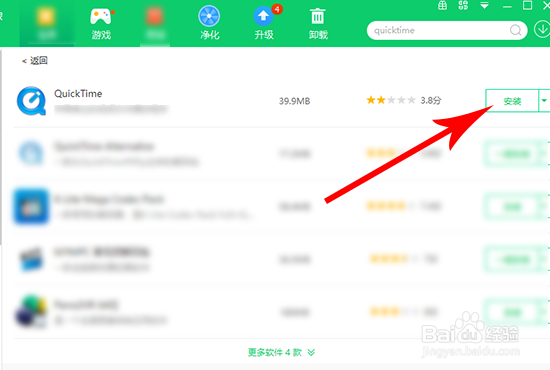Install QuickTime with 安装 button
550x370 pixels.
coord(512,101)
